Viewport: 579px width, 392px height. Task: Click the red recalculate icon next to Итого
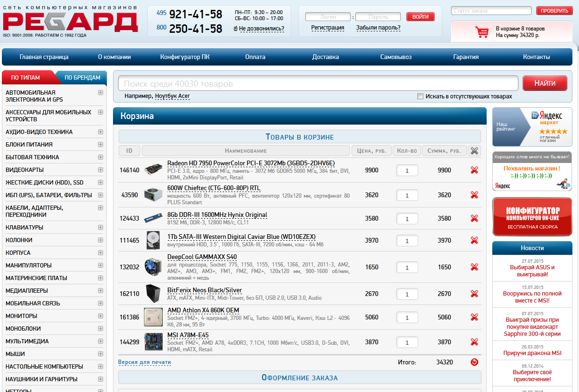click(474, 362)
